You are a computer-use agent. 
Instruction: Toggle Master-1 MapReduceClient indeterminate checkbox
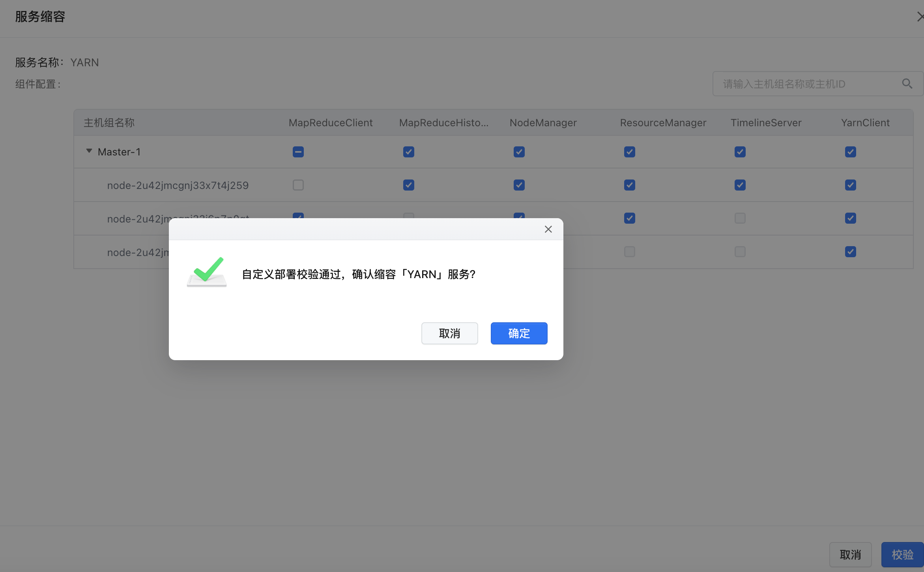[298, 152]
